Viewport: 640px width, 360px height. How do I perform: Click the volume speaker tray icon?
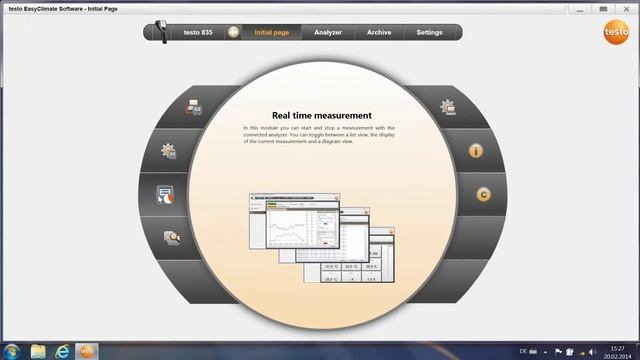tap(593, 352)
